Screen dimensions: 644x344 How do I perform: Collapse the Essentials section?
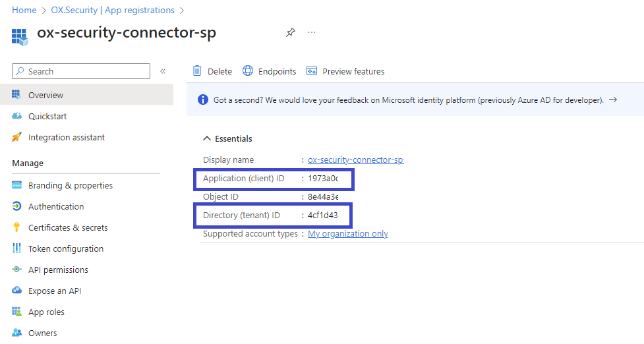208,139
